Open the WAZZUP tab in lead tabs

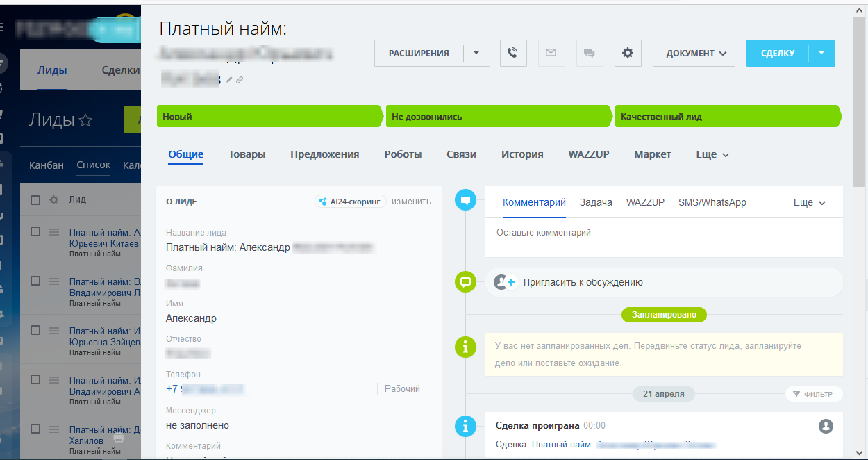(x=589, y=154)
